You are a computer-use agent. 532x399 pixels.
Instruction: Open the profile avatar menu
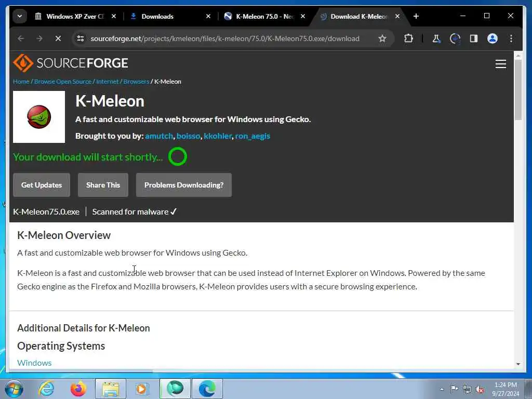[493, 38]
